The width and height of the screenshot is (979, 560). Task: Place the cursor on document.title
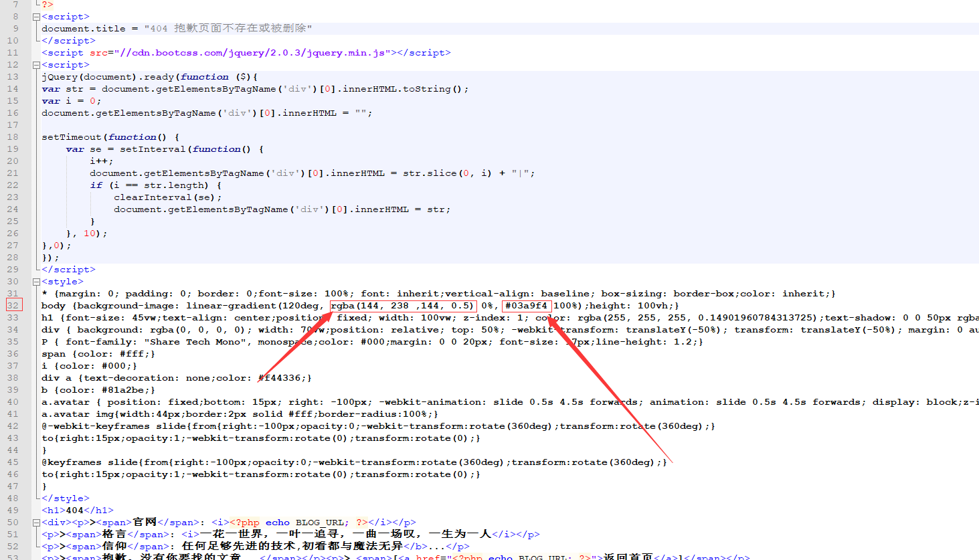84,29
